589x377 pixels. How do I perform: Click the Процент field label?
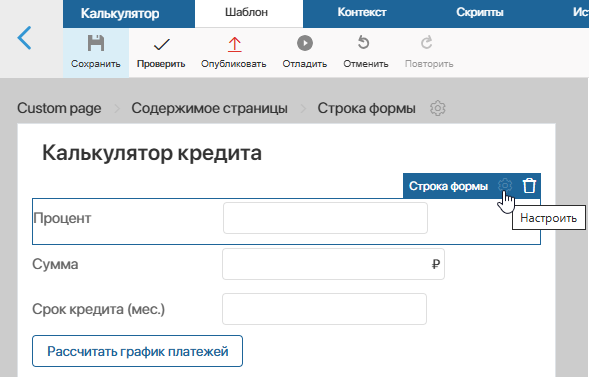[x=62, y=218]
